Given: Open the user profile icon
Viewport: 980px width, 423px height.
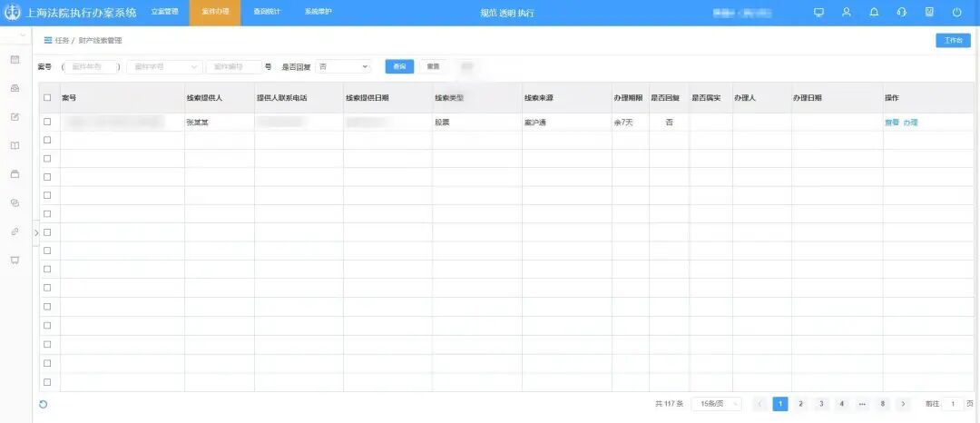Looking at the screenshot, I should [x=847, y=13].
